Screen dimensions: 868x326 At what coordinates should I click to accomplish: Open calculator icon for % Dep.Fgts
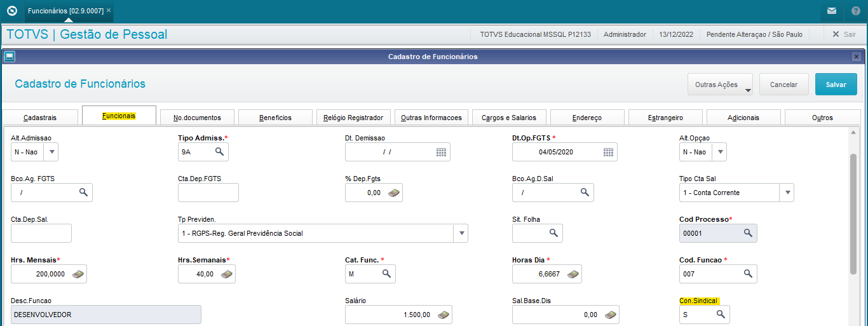[x=394, y=193]
